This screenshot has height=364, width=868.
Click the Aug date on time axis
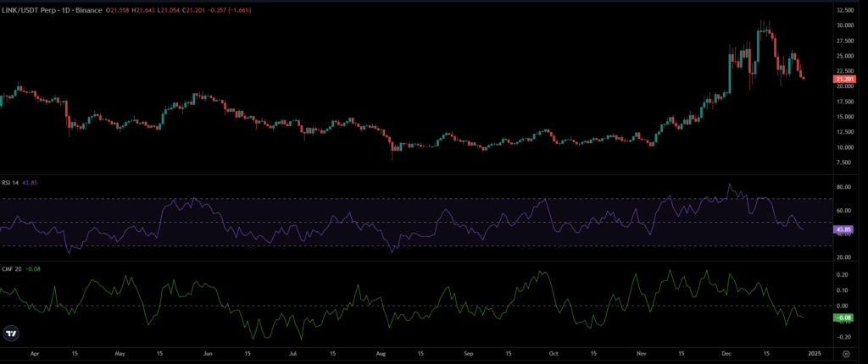coord(381,353)
